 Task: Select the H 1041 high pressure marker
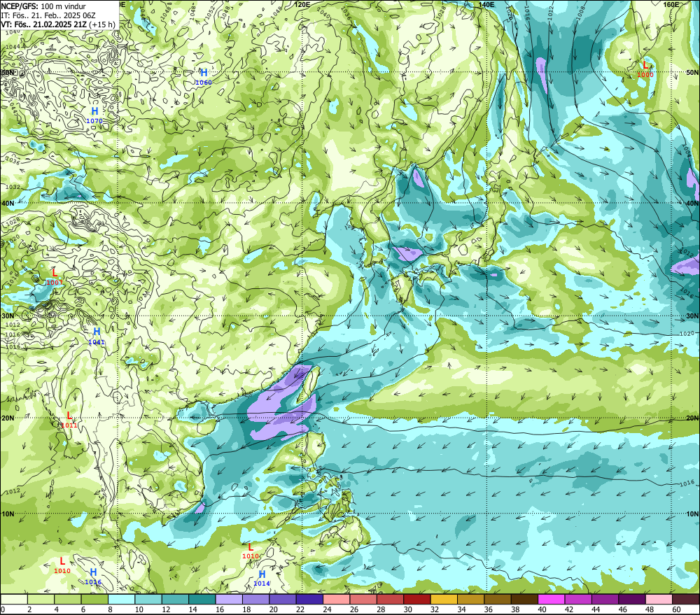97,336
